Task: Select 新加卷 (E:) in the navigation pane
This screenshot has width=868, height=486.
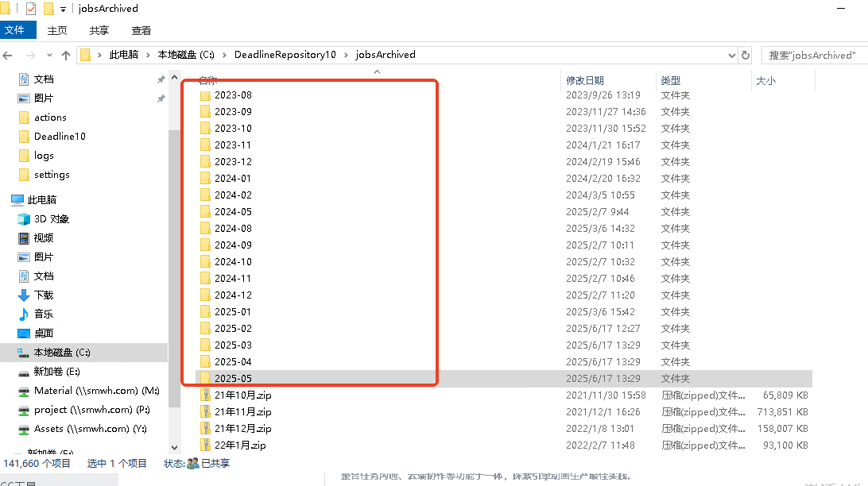Action: (56, 372)
